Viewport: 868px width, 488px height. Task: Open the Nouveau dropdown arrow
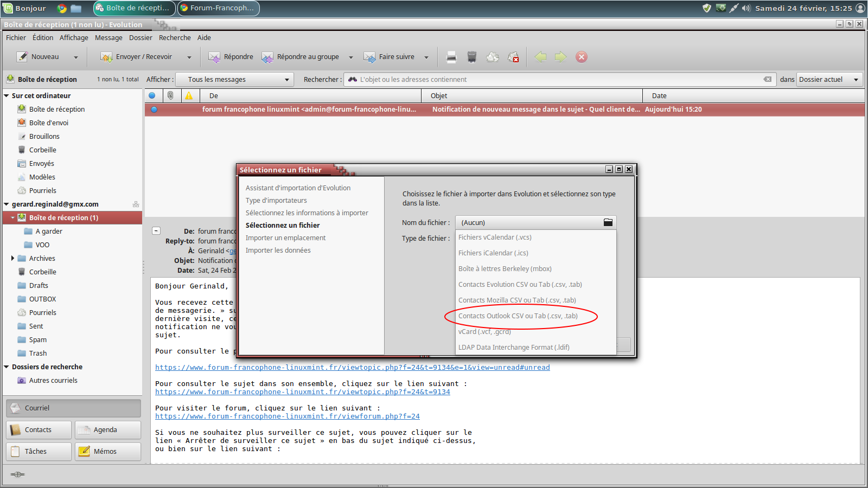[76, 57]
